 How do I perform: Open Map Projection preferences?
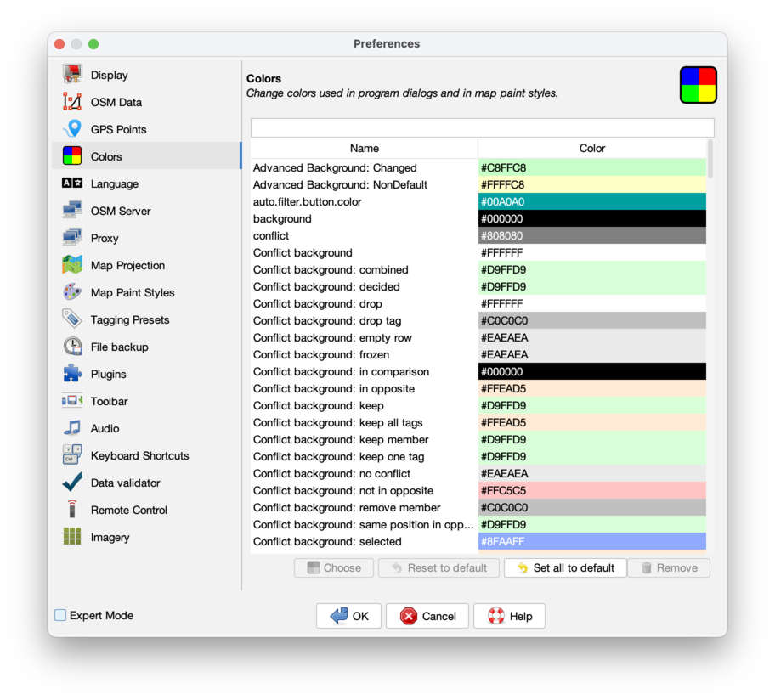pos(71,265)
